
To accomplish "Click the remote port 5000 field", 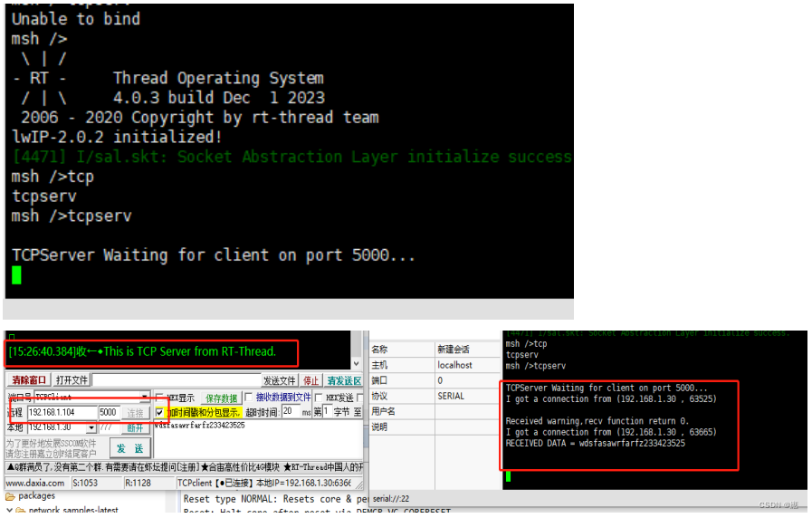I will [109, 412].
